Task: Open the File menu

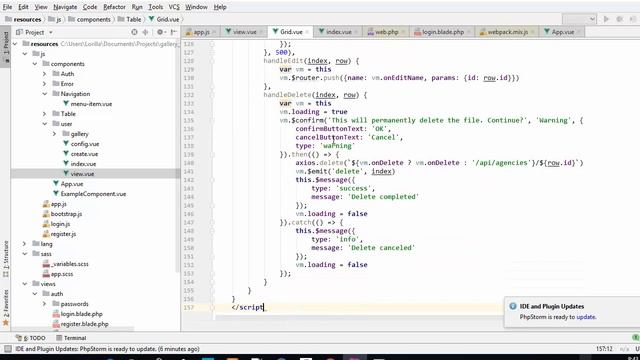Action: click(x=7, y=7)
